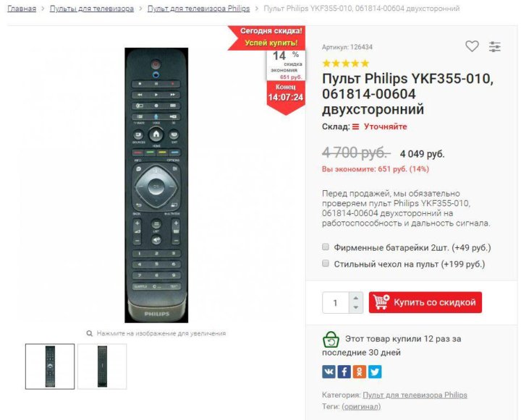Image resolution: width=521 pixels, height=420 pixels.
Task: Share on VK social network icon
Action: click(x=329, y=372)
